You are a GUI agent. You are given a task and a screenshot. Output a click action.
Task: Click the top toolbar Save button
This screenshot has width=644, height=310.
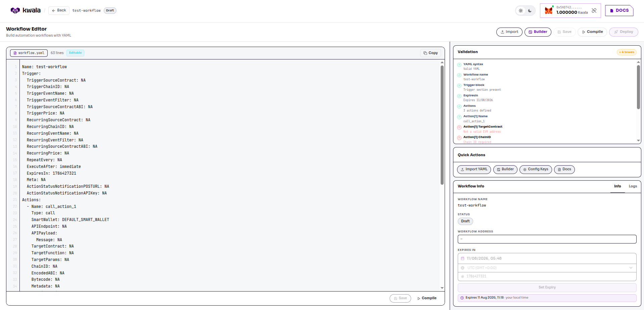(x=564, y=32)
